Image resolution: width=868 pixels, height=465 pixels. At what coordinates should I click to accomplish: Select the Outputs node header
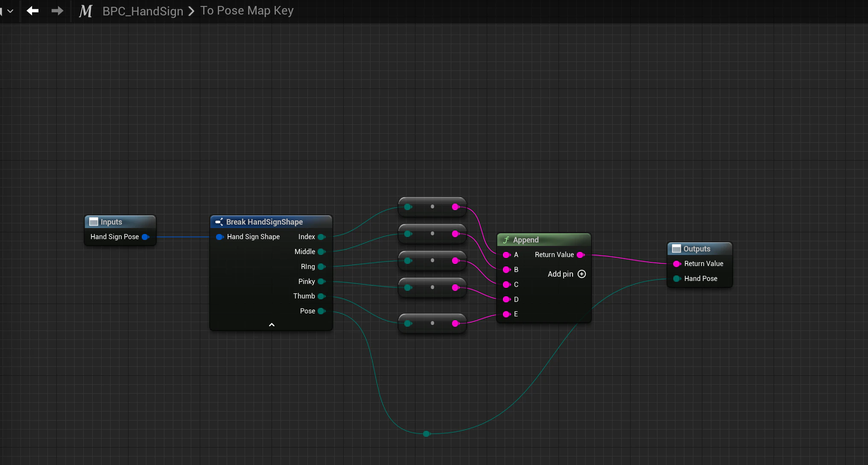pos(699,249)
